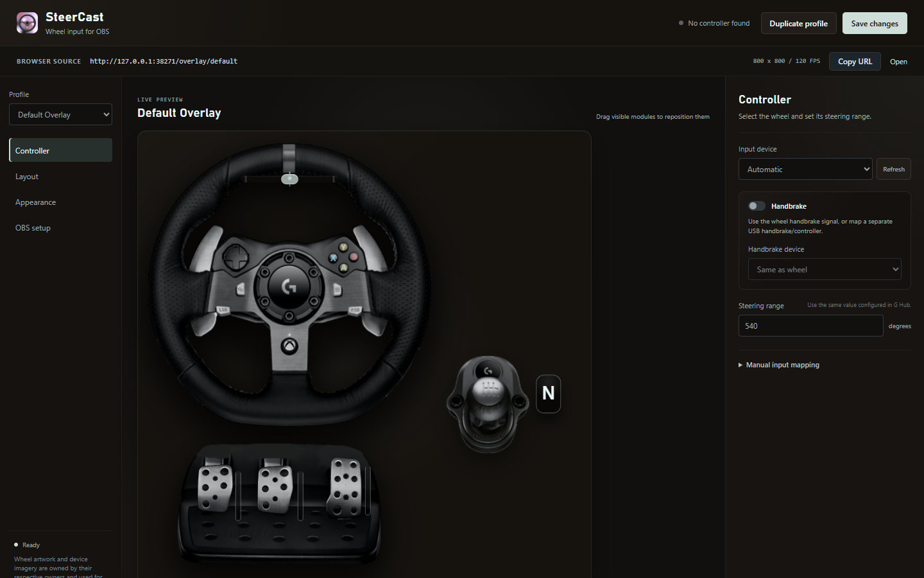
Task: Toggle the Handbrake switch
Action: (x=757, y=206)
